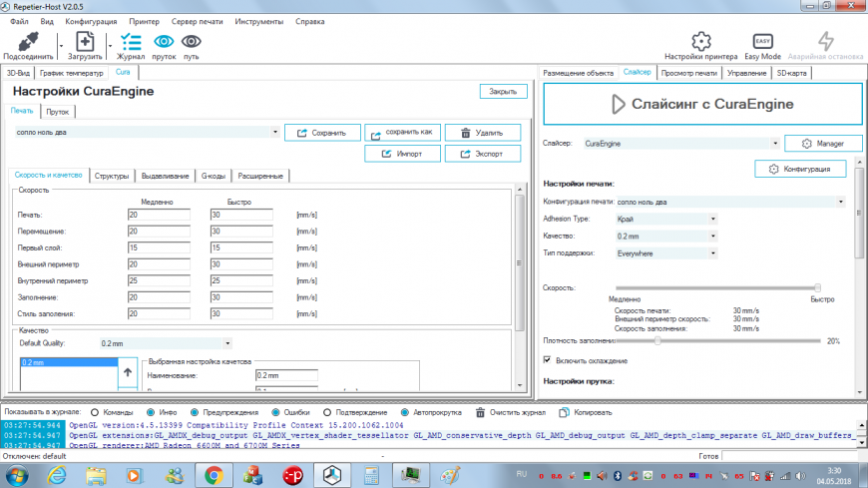The image size is (868, 488).
Task: Toggle Ошибки log filter
Action: (x=275, y=413)
